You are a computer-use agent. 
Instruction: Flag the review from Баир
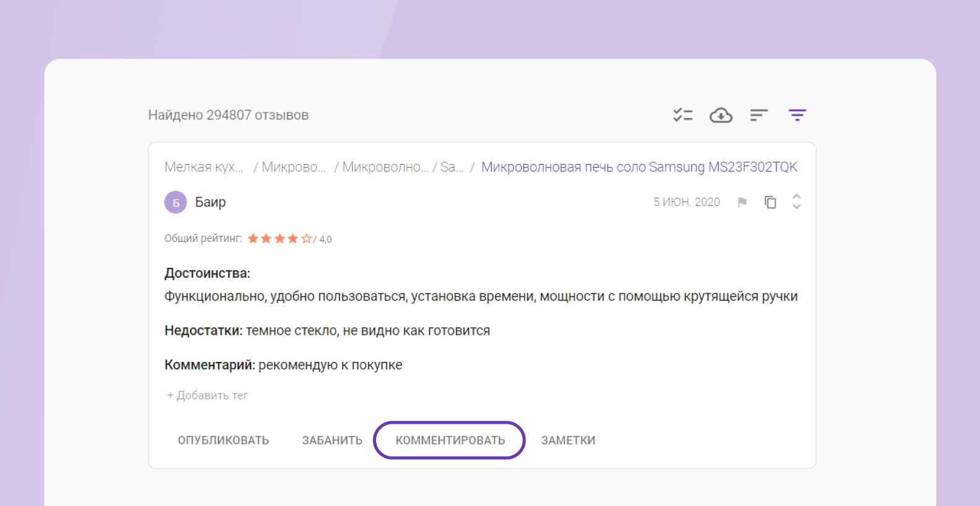[x=742, y=202]
